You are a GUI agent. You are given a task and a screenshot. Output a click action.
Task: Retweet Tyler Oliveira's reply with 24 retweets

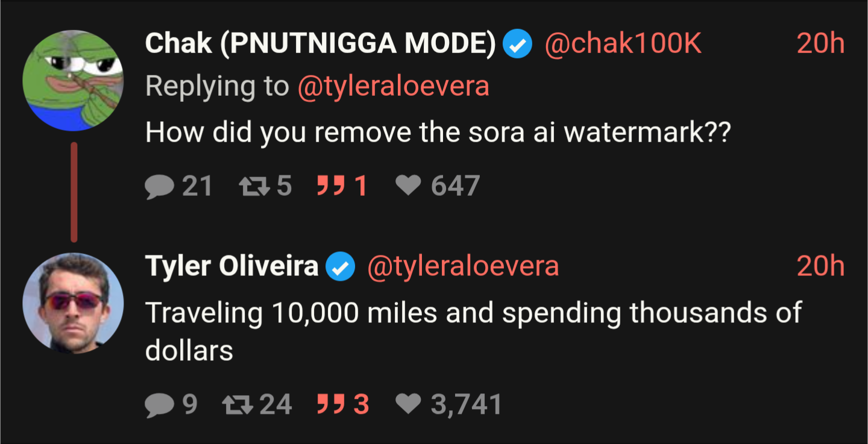pos(237,405)
